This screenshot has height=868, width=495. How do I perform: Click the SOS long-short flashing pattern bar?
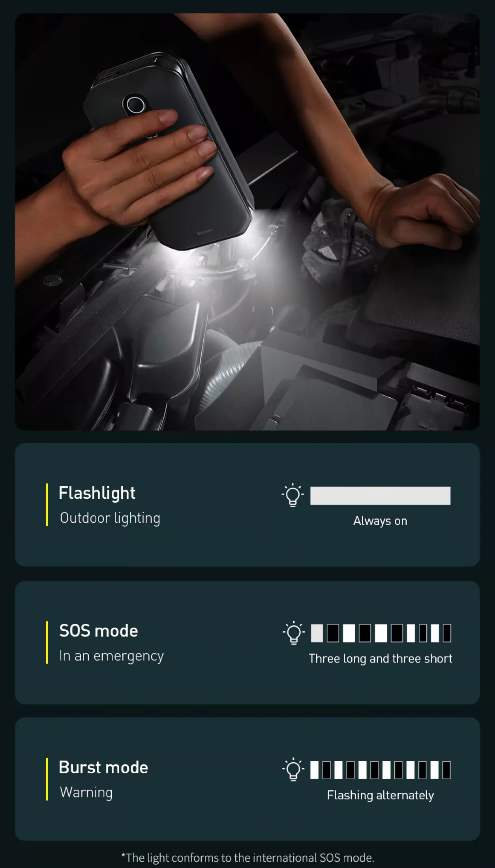pyautogui.click(x=381, y=633)
